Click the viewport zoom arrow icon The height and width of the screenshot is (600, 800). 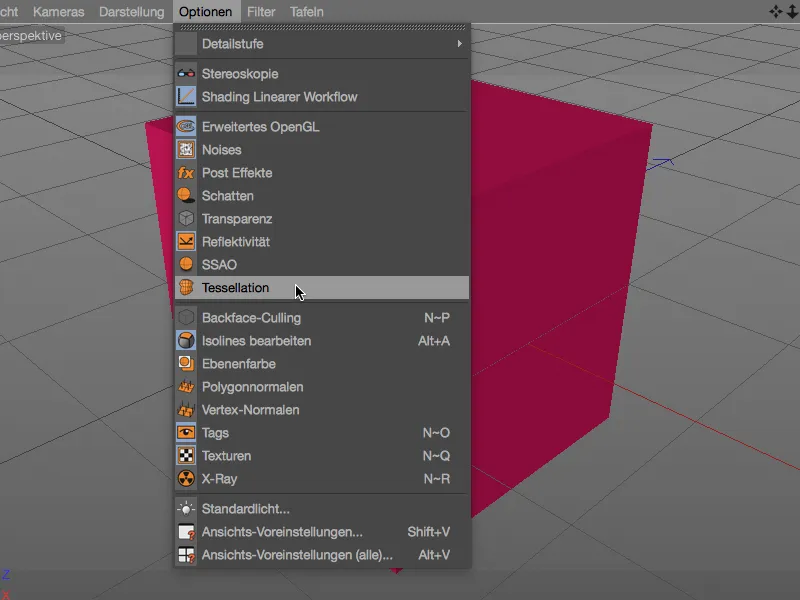tap(793, 11)
